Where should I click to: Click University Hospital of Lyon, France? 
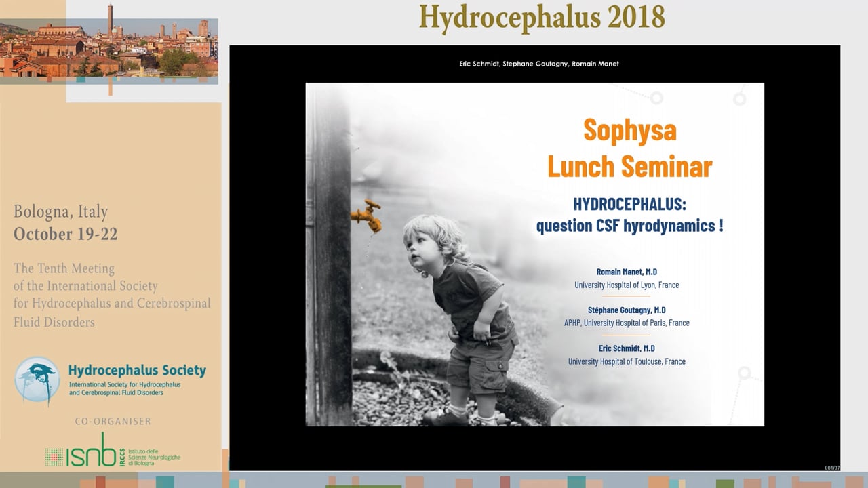(627, 285)
